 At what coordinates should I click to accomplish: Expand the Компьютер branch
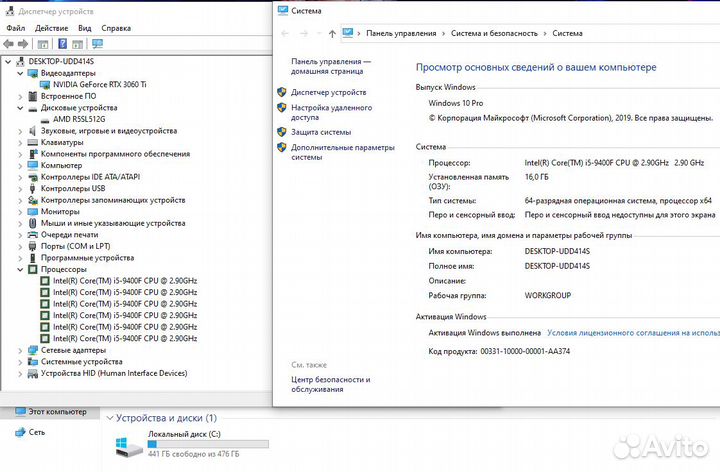[x=20, y=165]
